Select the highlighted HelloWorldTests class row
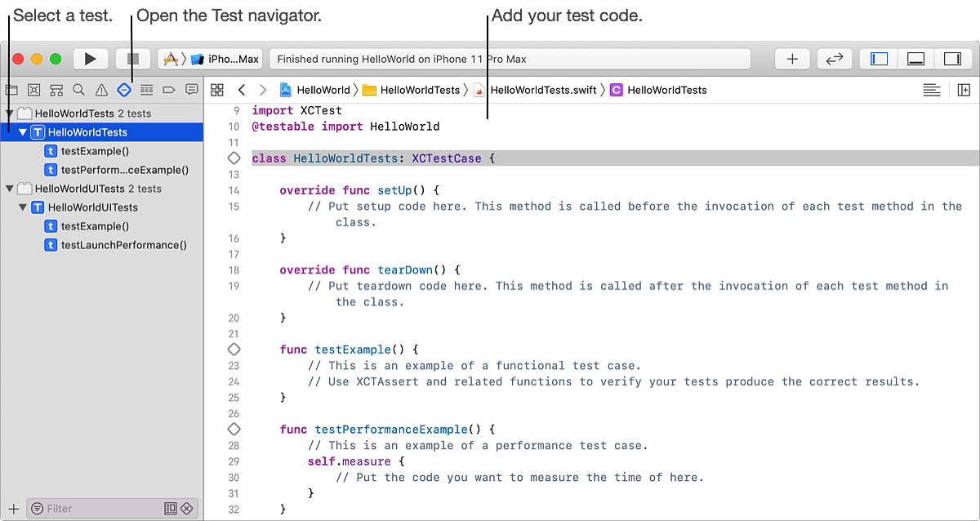The height and width of the screenshot is (521, 980). (x=101, y=132)
